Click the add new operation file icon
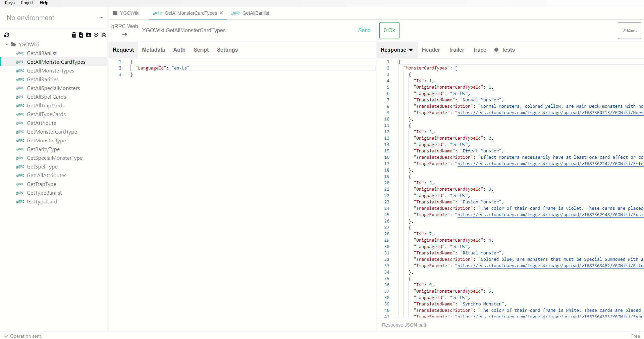Image resolution: width=644 pixels, height=339 pixels. [81, 35]
